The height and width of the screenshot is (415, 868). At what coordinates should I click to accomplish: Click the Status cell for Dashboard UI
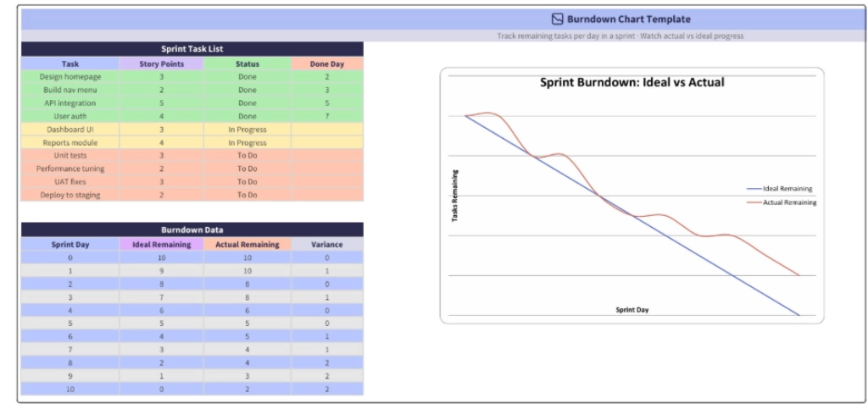(x=248, y=130)
